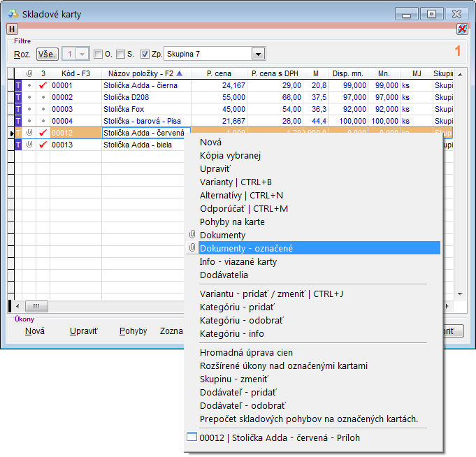Click the Pohyby button in Úkony

point(133,331)
